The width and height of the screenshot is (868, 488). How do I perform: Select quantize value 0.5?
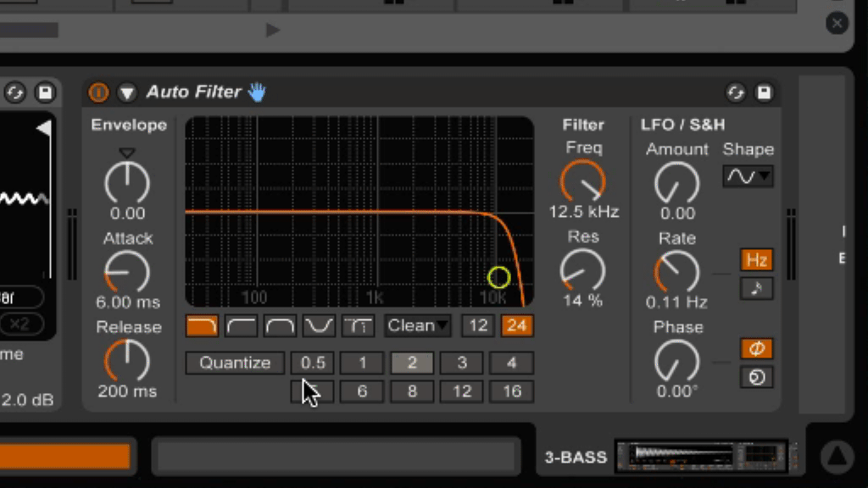pos(313,363)
